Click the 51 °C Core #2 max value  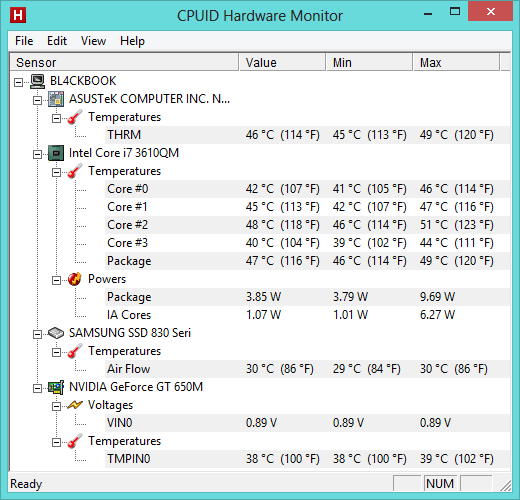pyautogui.click(x=456, y=225)
